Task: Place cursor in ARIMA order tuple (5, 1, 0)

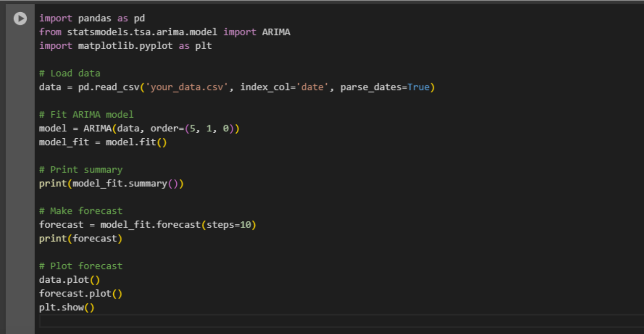Action: click(x=212, y=129)
